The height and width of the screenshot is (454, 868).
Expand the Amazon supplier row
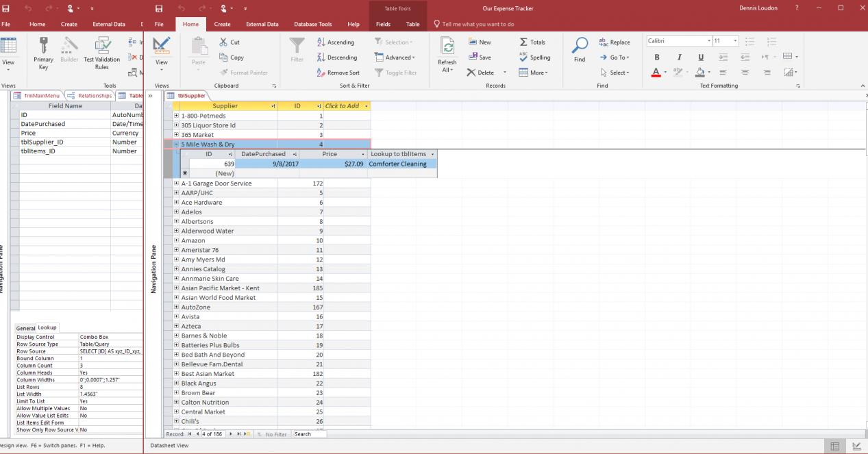click(x=177, y=241)
